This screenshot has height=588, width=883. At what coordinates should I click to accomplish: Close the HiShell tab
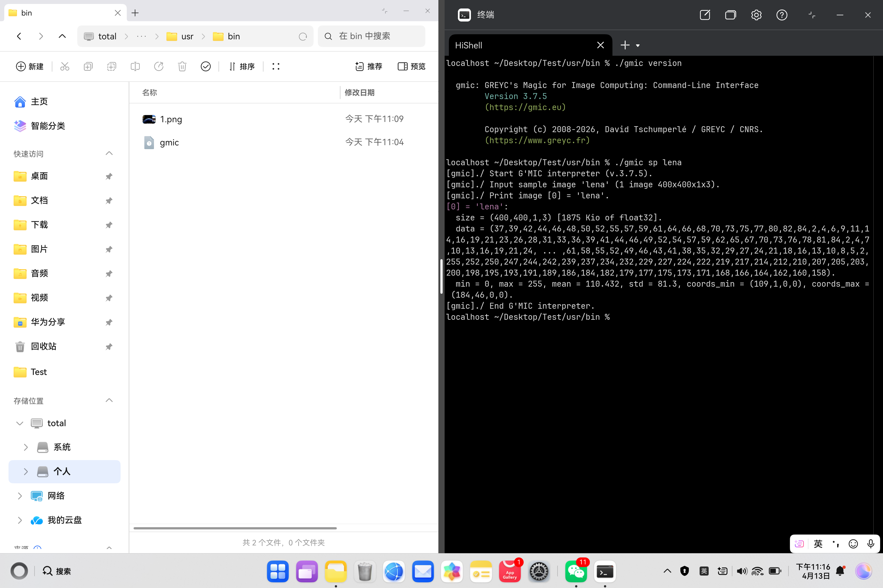(600, 45)
